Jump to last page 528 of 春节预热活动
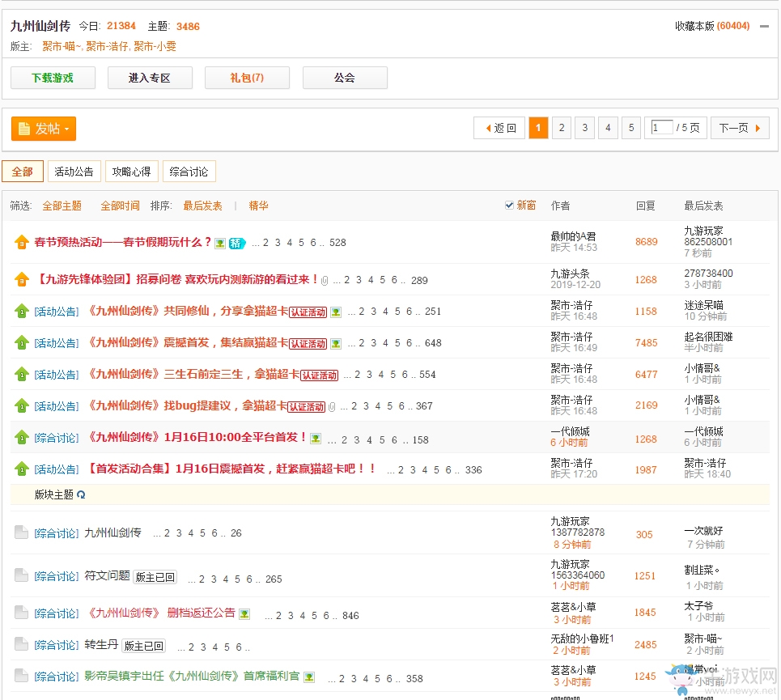 337,243
